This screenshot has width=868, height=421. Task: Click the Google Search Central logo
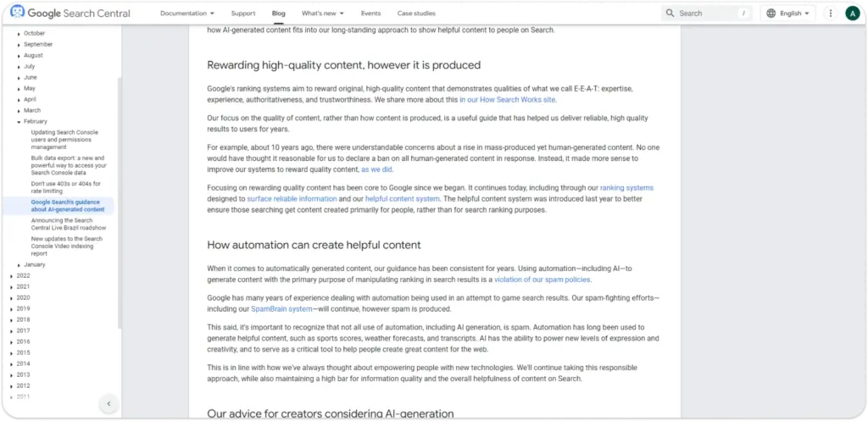(70, 13)
